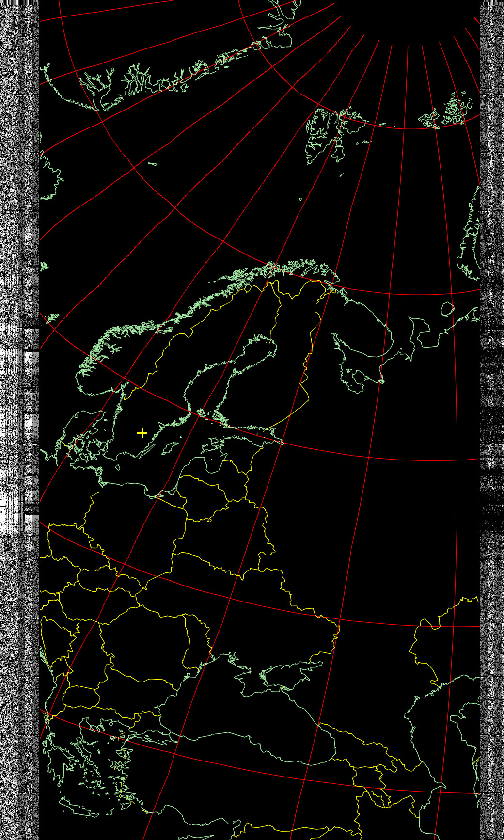Click the round Kolguyev Island outline
Viewport: 504px width, 840px height.
[x=447, y=309]
